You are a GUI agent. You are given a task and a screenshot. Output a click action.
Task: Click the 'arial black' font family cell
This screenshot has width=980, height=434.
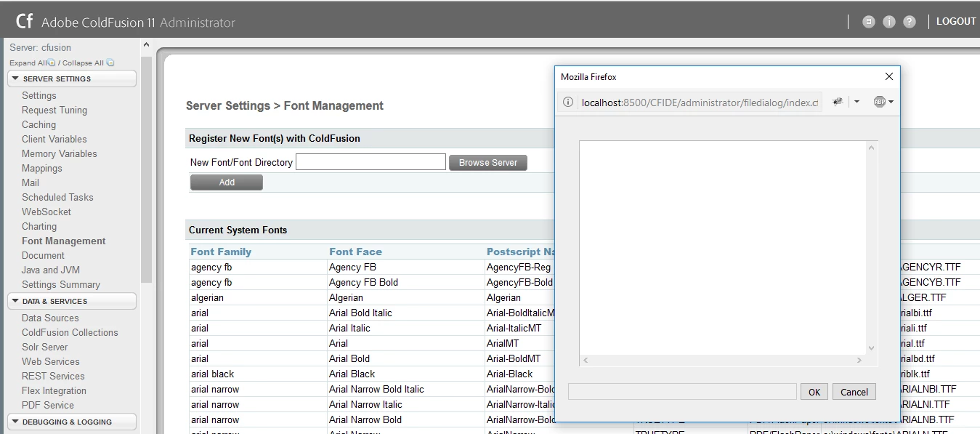(x=213, y=374)
